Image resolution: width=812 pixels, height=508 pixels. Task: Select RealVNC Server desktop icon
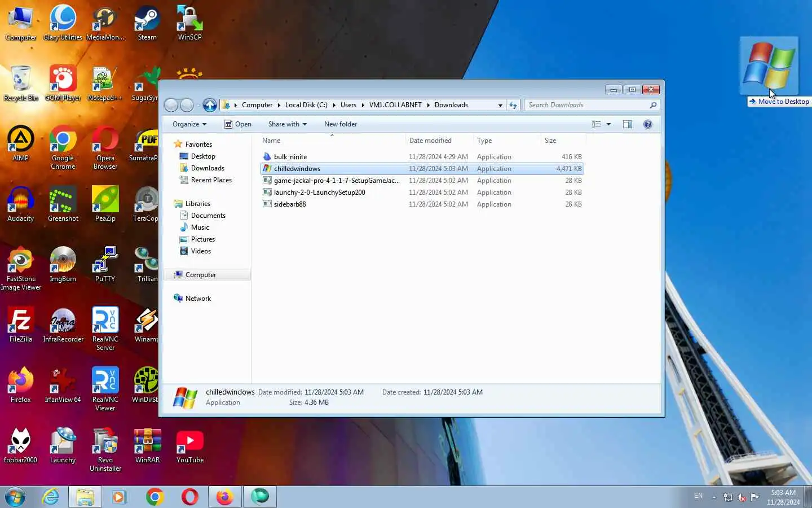pyautogui.click(x=105, y=329)
